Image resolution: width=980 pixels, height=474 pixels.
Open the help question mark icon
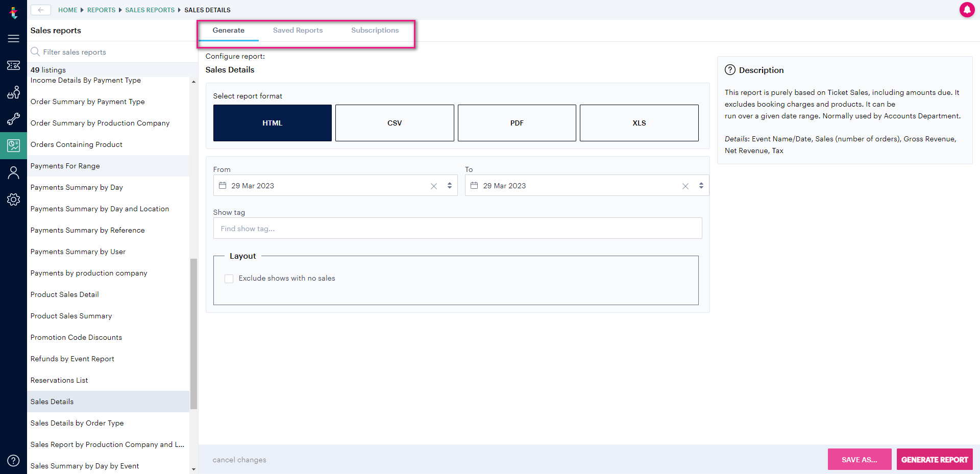[x=14, y=460]
